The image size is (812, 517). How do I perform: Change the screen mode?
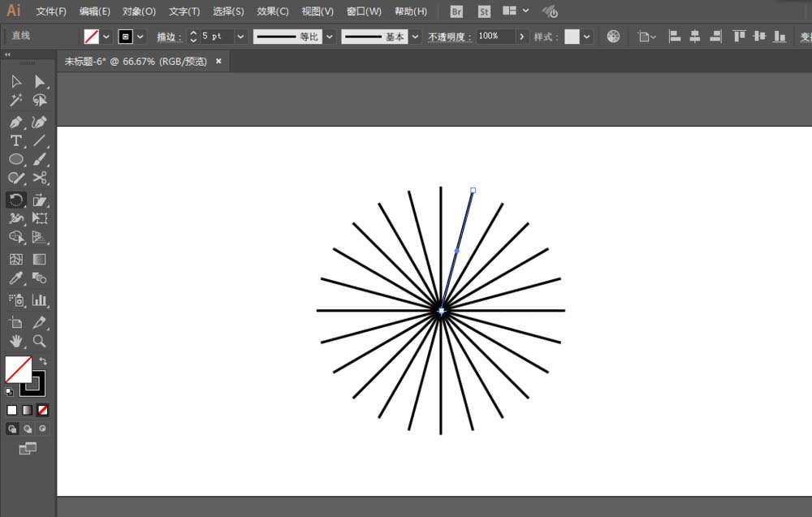[28, 449]
